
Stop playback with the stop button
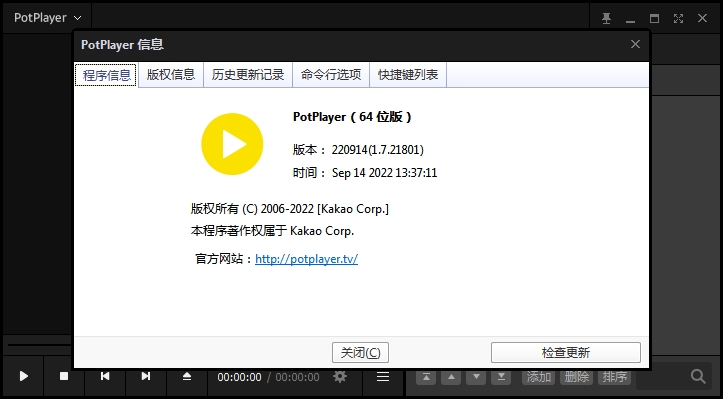click(64, 376)
